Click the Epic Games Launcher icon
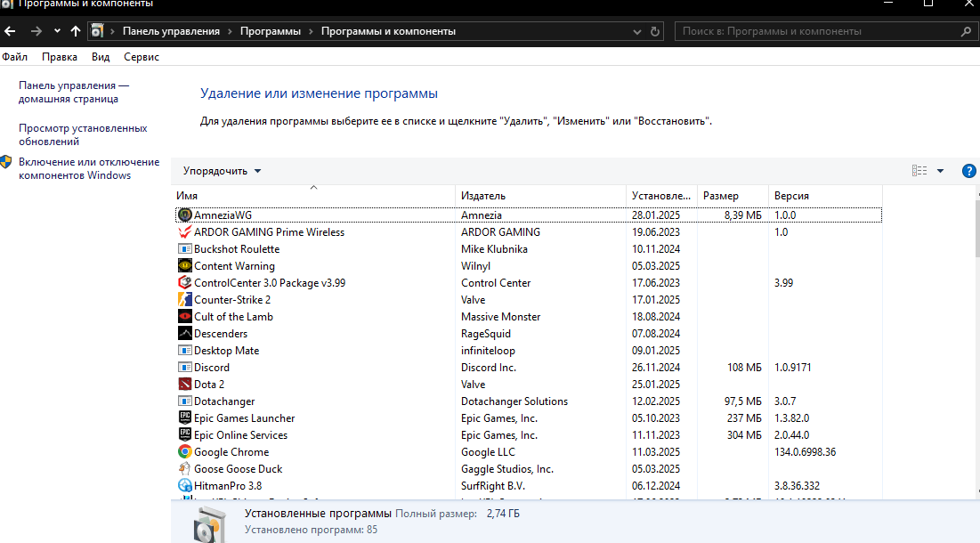 click(184, 418)
